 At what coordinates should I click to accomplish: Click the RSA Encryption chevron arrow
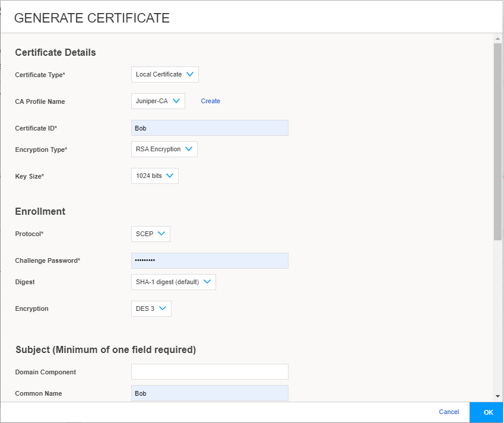tap(189, 149)
